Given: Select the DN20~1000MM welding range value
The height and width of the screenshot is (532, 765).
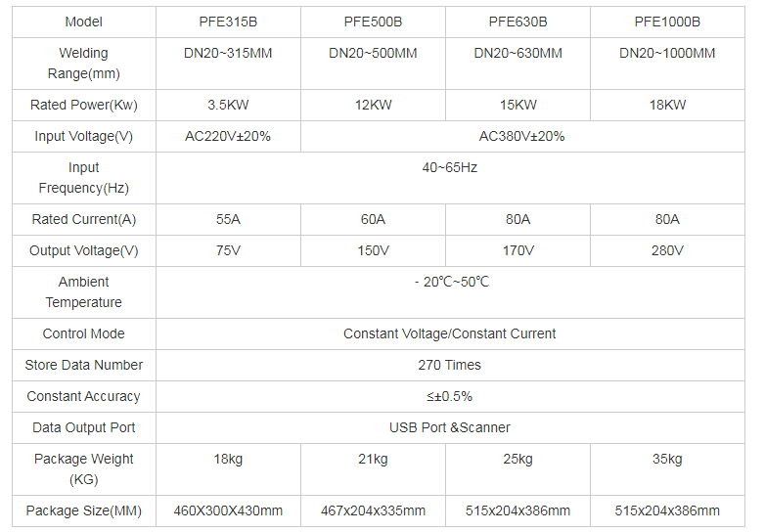Looking at the screenshot, I should tap(667, 53).
